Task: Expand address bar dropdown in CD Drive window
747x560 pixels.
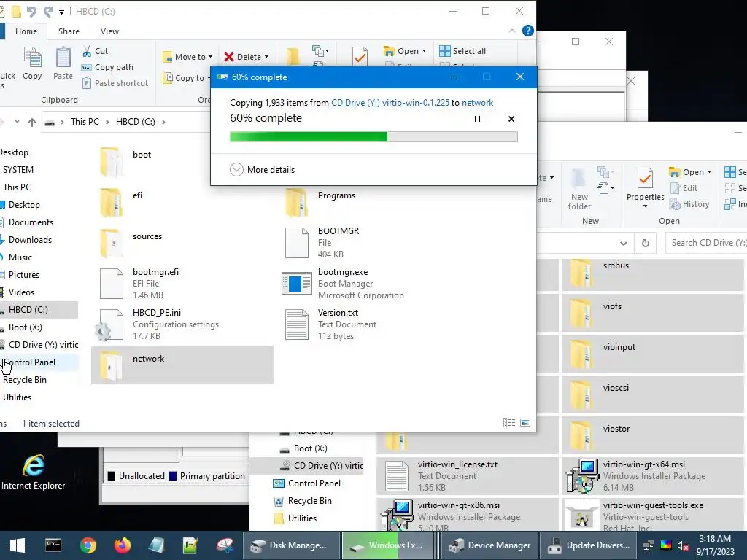Action: click(623, 244)
